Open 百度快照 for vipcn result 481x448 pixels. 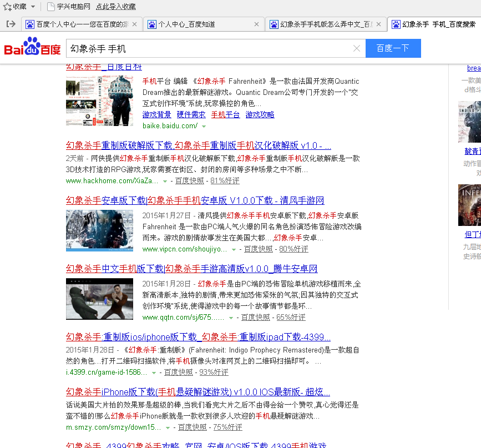pos(259,249)
